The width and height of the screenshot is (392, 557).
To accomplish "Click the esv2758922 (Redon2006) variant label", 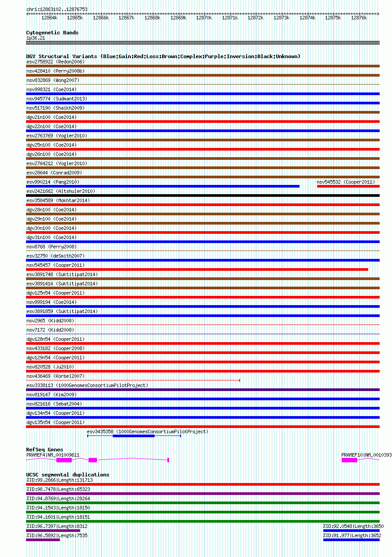I will 55,62.
